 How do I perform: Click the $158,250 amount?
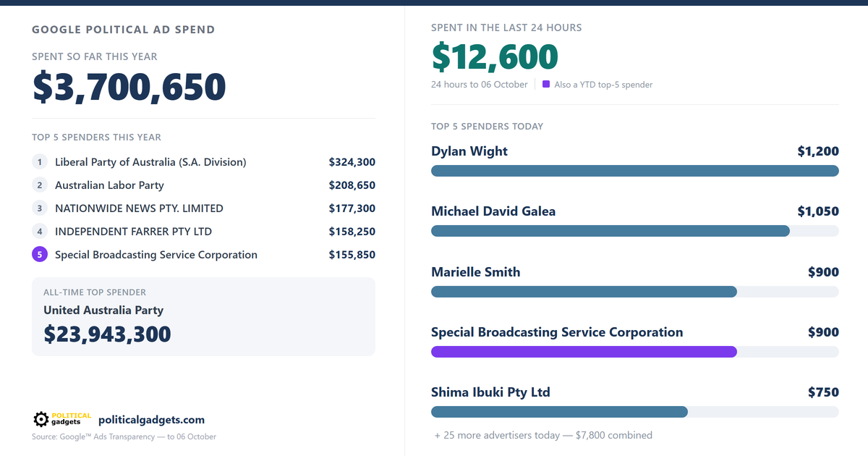[x=352, y=232]
